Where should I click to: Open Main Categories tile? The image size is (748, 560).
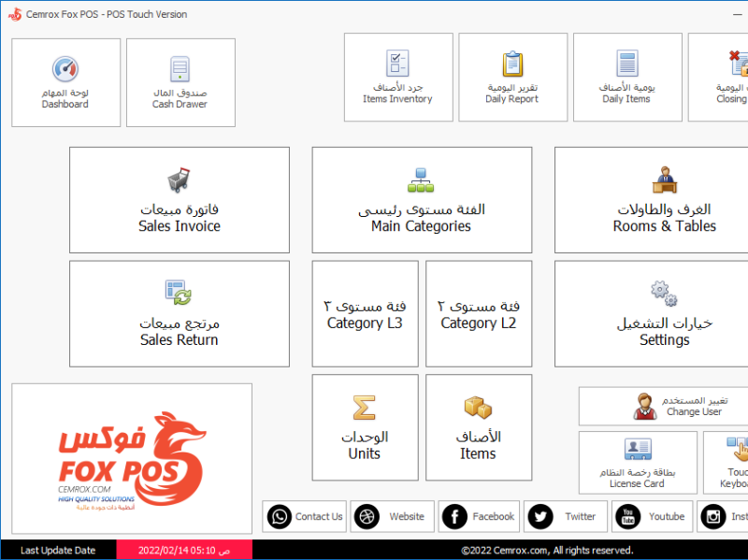coord(422,200)
